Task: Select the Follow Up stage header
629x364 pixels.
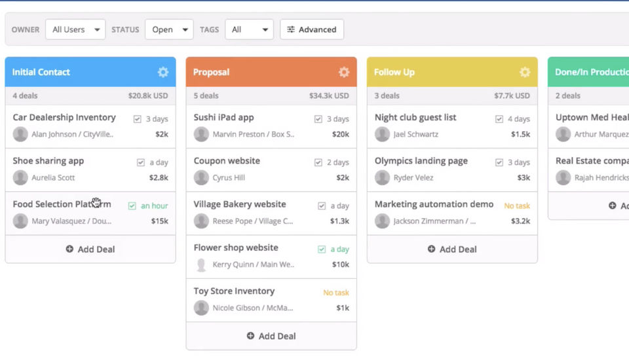Action: point(452,72)
